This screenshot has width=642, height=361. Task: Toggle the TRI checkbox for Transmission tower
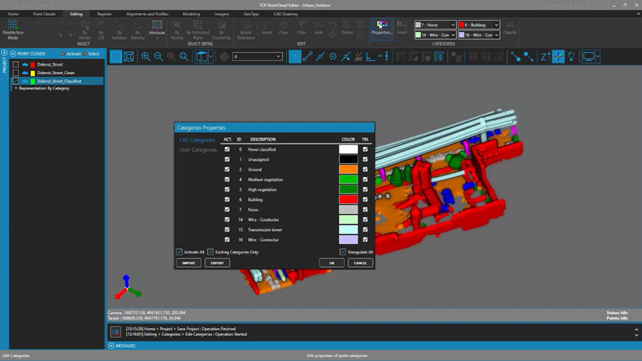coord(365,230)
